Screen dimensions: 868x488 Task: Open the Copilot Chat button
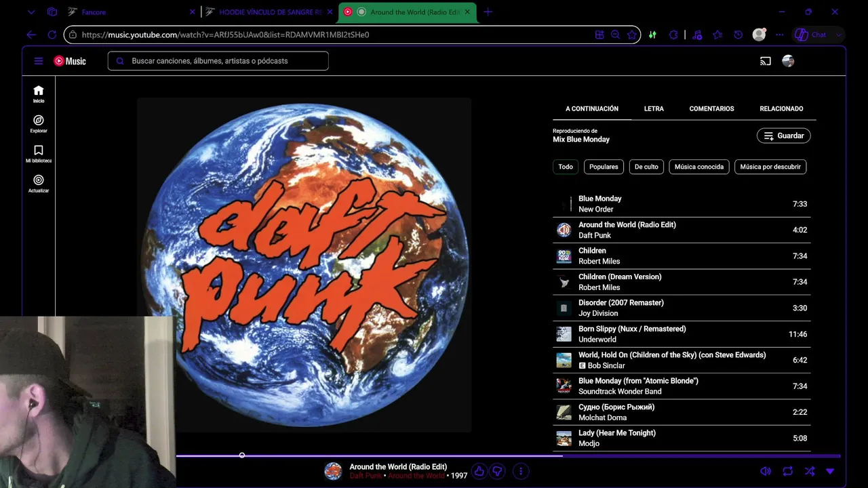tap(812, 35)
